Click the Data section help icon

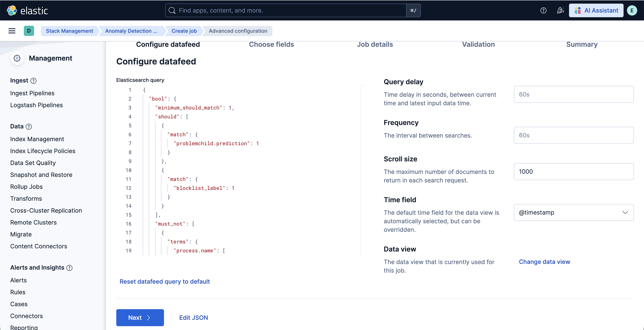point(29,127)
